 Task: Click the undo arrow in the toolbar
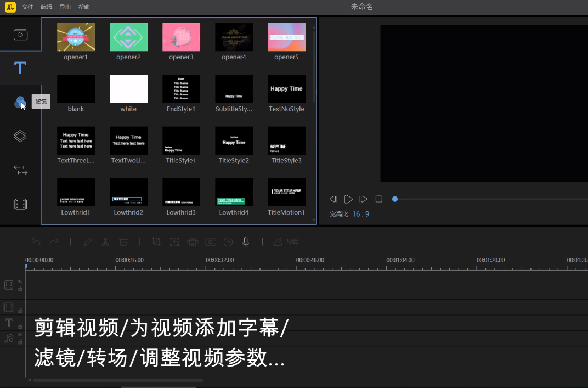[36, 241]
